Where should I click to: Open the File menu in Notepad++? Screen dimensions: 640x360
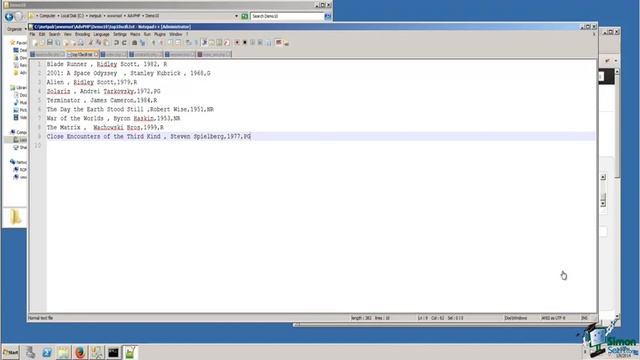click(32, 34)
